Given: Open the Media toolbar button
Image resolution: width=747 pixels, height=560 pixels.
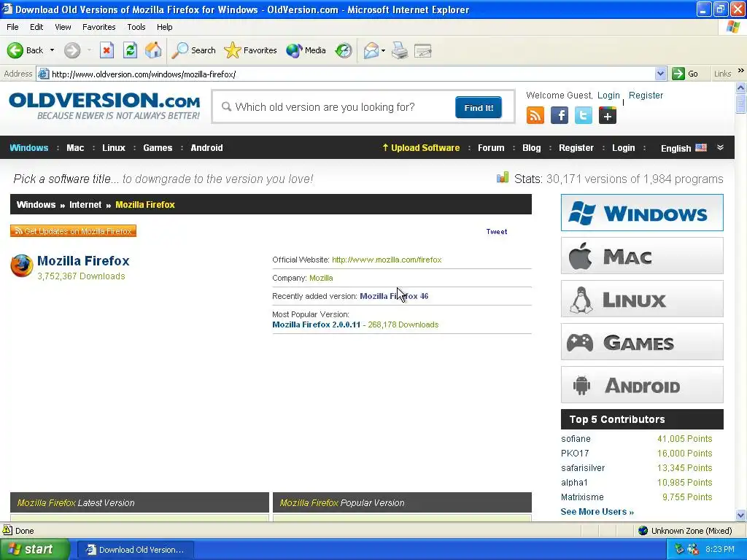Looking at the screenshot, I should point(306,50).
